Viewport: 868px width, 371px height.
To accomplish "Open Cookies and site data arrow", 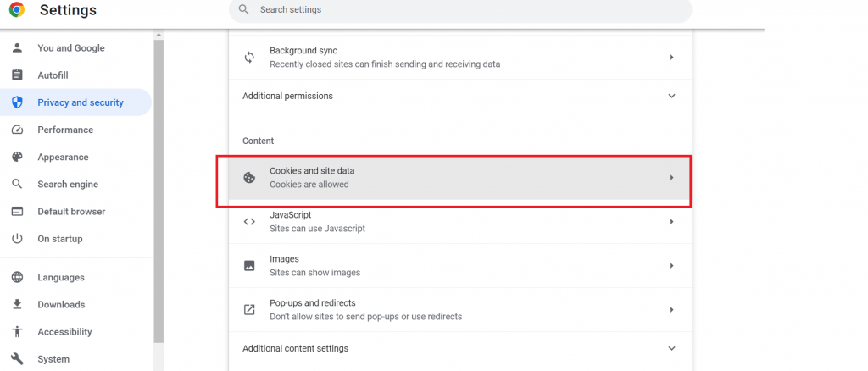I will pyautogui.click(x=671, y=178).
